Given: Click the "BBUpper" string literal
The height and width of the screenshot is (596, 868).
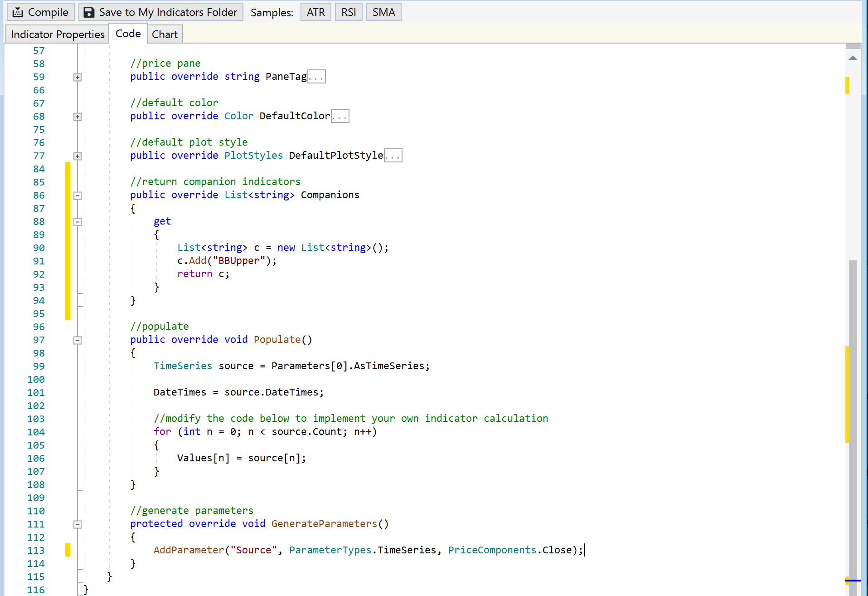Looking at the screenshot, I should pos(239,261).
